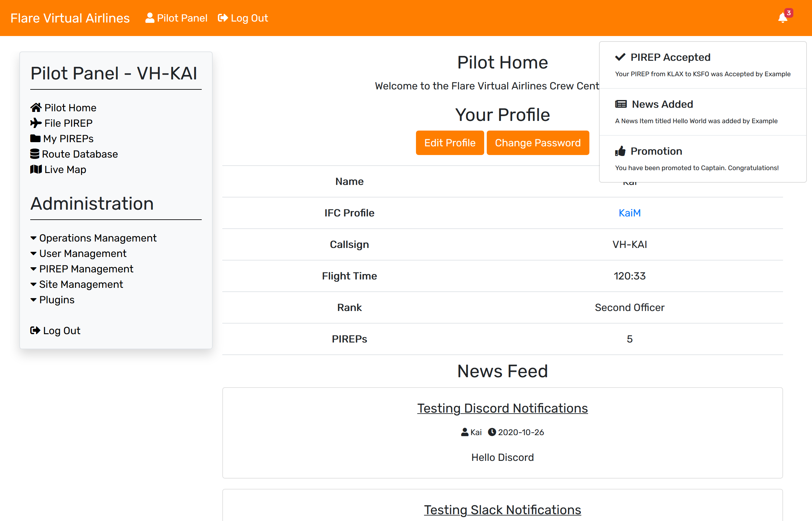Click the Pilot Home house icon
This screenshot has height=521, width=812.
tap(36, 108)
